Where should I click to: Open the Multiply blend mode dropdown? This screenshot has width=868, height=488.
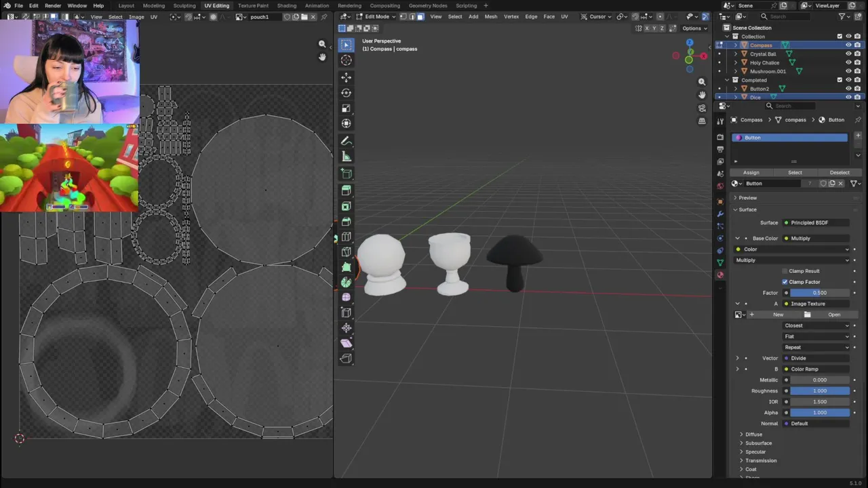coord(792,260)
